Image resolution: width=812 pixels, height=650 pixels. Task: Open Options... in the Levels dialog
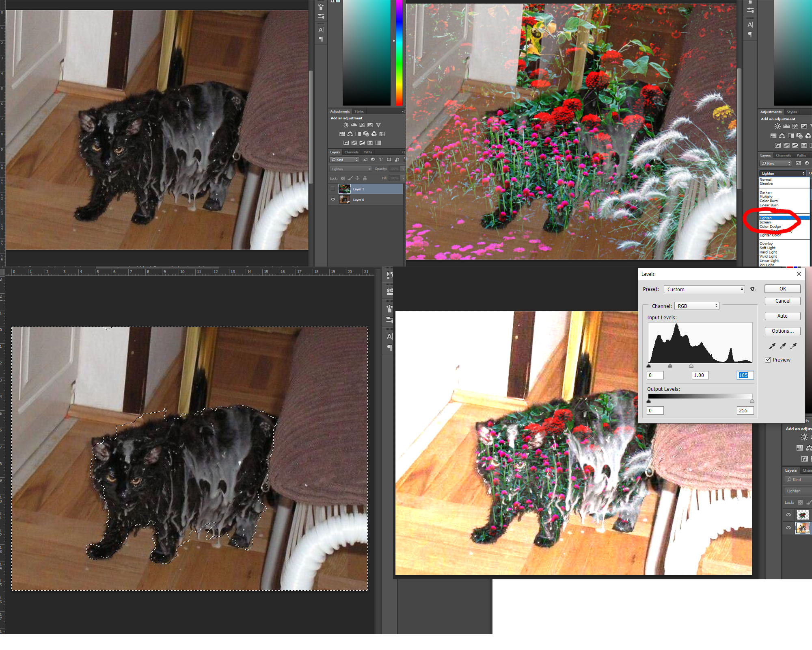coord(782,331)
